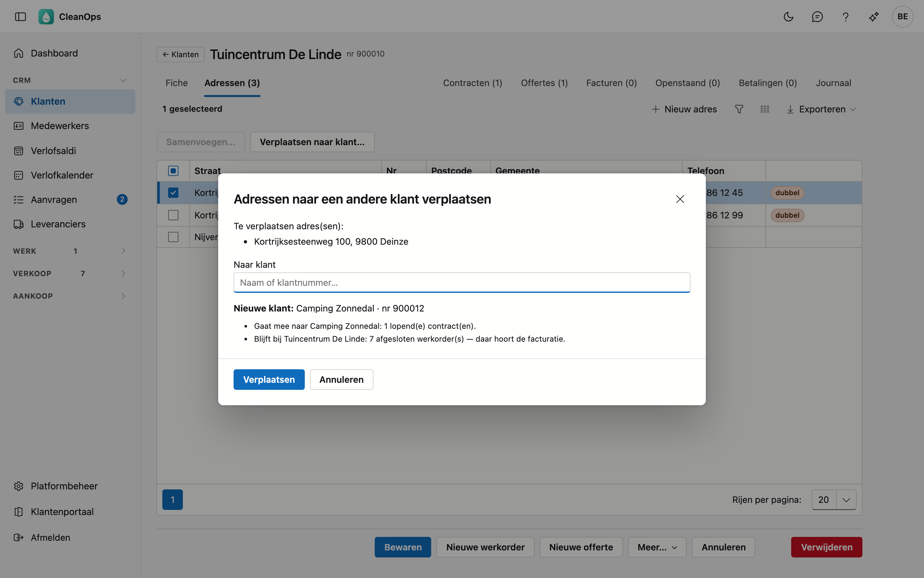The image size is (924, 578).
Task: Click the Verplaatsen button
Action: tap(269, 380)
